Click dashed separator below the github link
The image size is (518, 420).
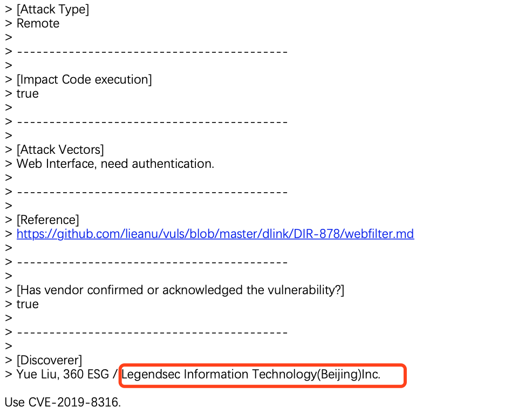click(152, 262)
